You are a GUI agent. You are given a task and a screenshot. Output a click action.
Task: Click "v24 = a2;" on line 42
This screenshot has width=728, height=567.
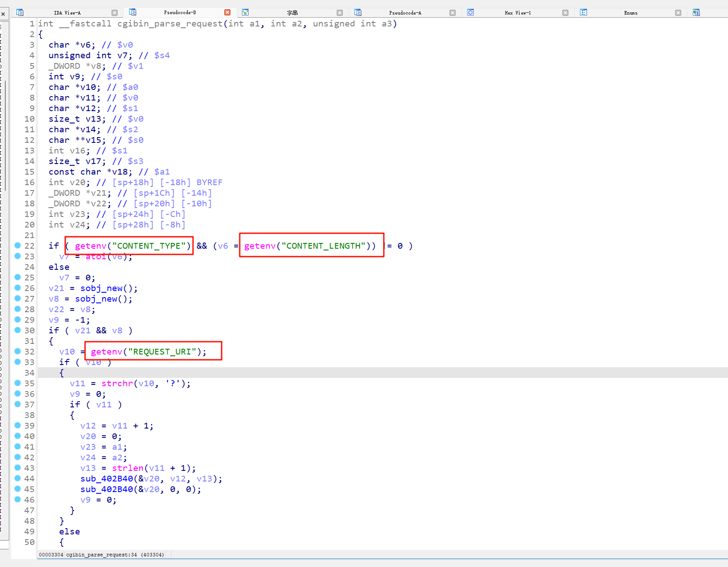[x=104, y=457]
